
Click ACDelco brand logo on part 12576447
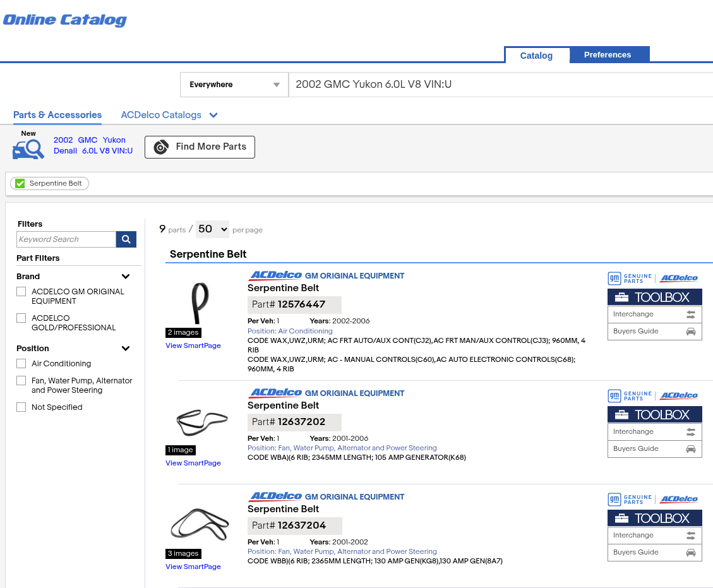pos(275,275)
